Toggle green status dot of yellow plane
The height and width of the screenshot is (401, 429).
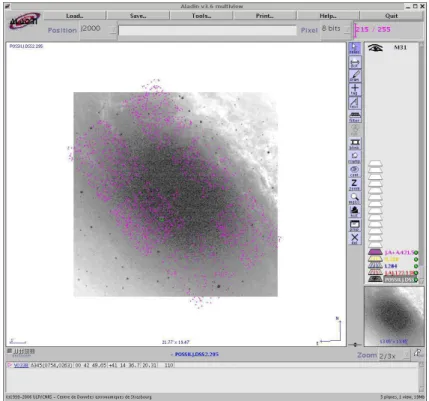pos(416,259)
